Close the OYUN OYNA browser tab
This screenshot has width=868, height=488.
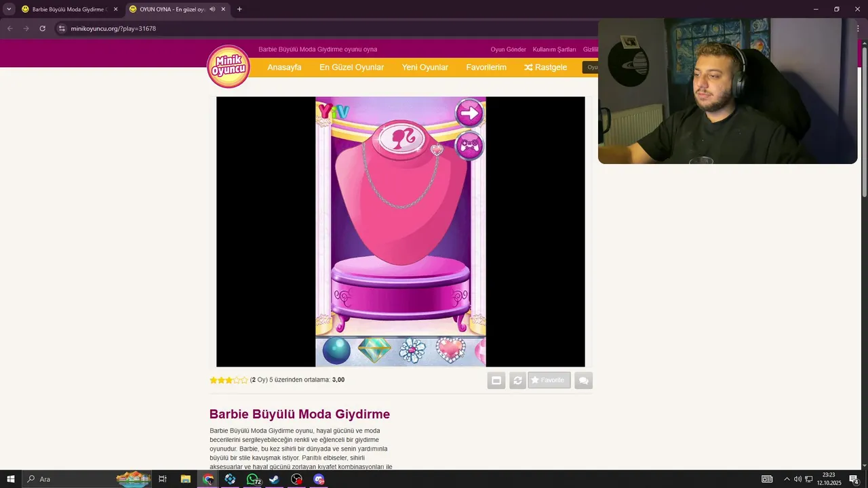(x=223, y=9)
